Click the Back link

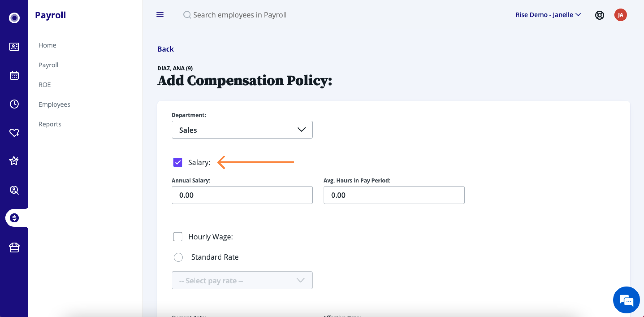[x=165, y=49]
